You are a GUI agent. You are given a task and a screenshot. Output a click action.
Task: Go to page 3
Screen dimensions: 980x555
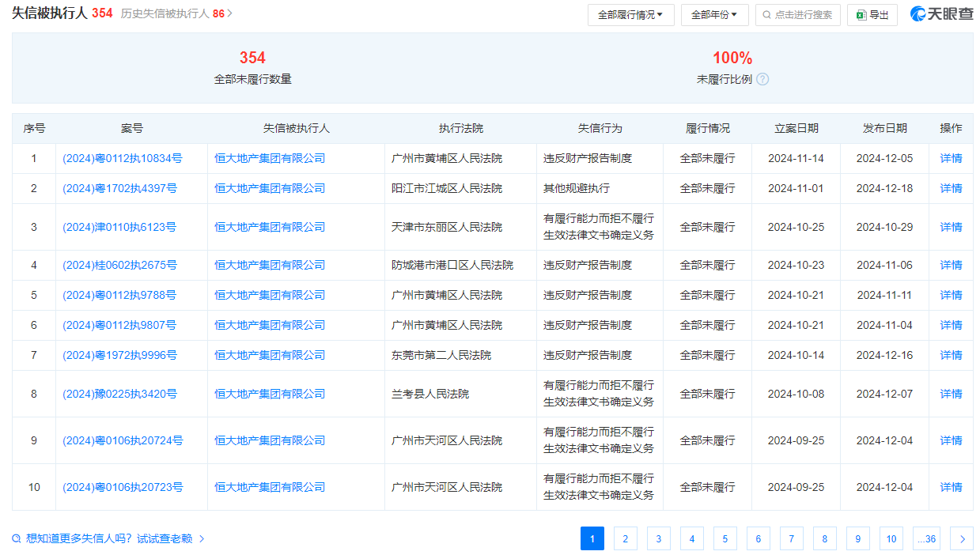tap(658, 539)
